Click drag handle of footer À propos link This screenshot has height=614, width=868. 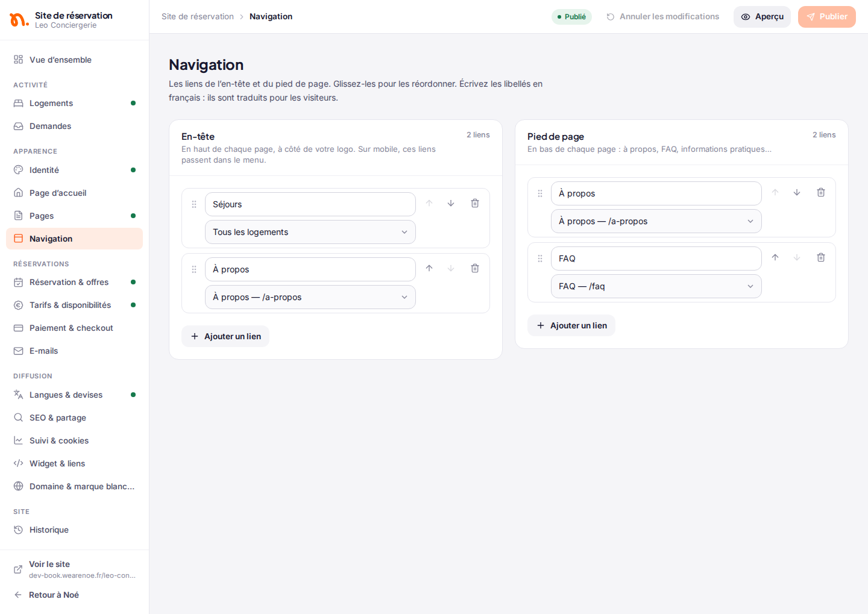pos(540,193)
